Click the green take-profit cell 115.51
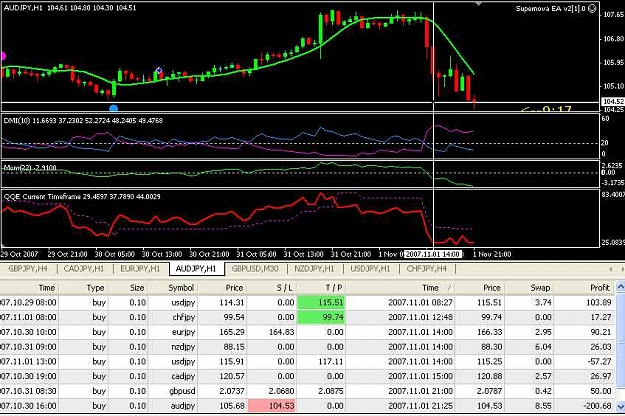 click(x=322, y=302)
